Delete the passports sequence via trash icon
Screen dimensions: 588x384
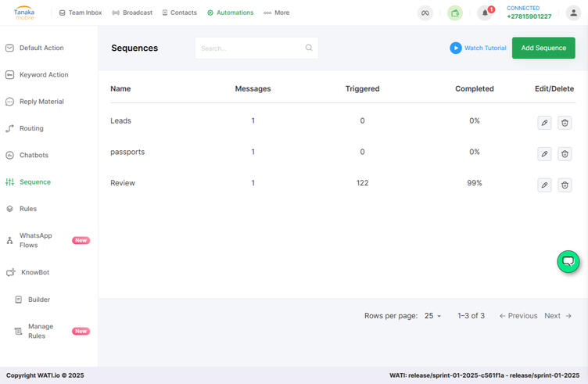(565, 154)
